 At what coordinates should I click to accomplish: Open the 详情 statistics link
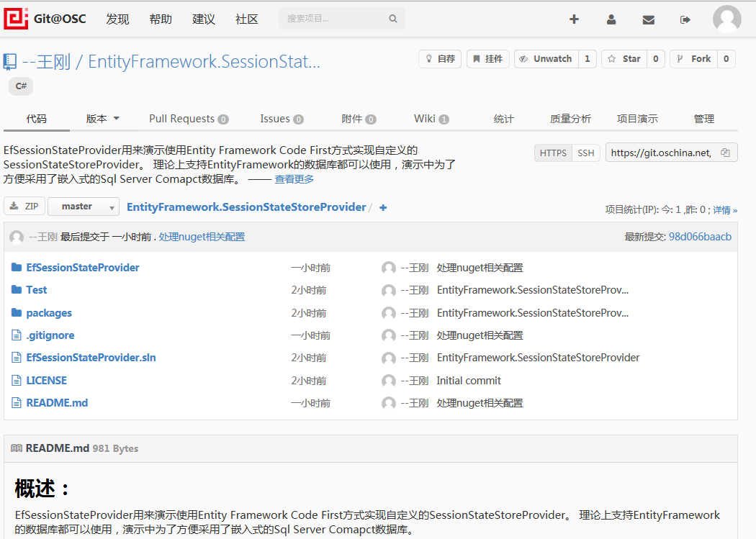[x=725, y=210]
